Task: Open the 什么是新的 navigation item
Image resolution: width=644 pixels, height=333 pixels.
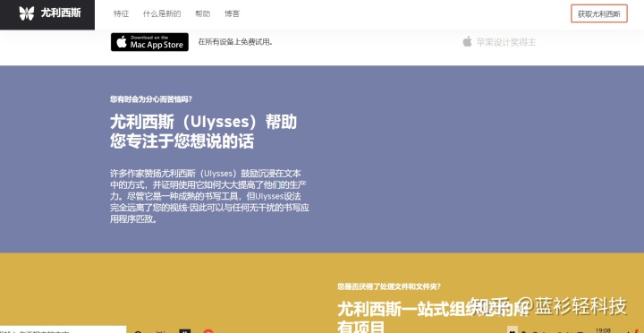Action: tap(162, 13)
